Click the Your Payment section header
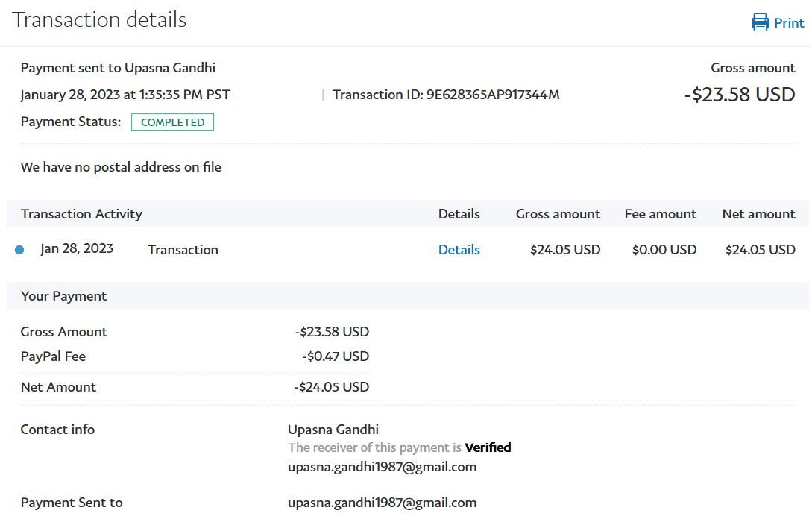The image size is (812, 522). (63, 296)
